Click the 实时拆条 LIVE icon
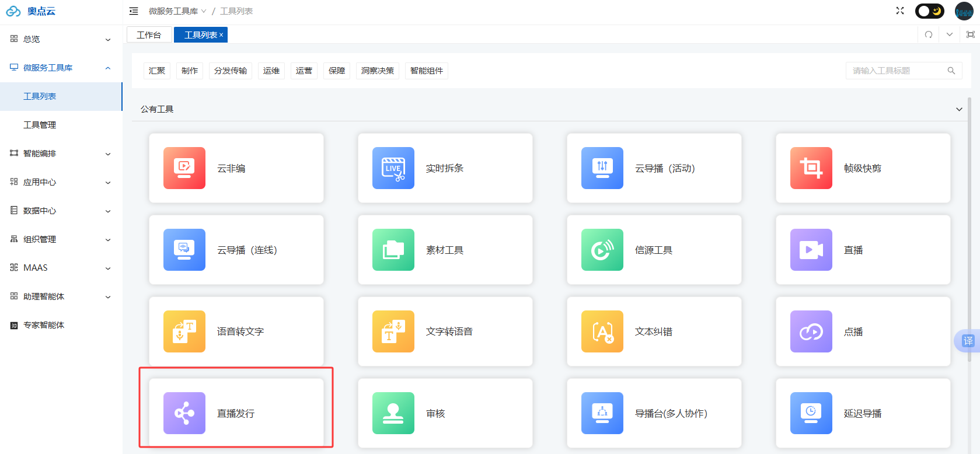Viewport: 980px width, 454px height. click(393, 168)
